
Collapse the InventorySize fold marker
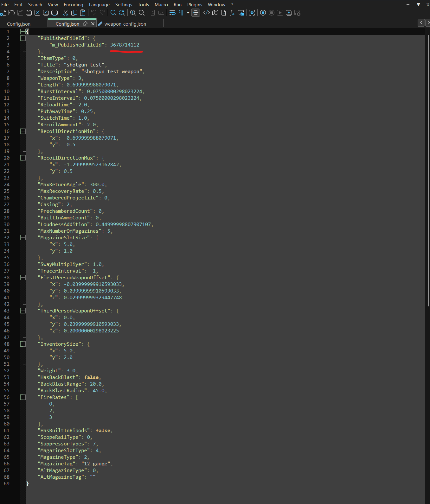point(23,344)
